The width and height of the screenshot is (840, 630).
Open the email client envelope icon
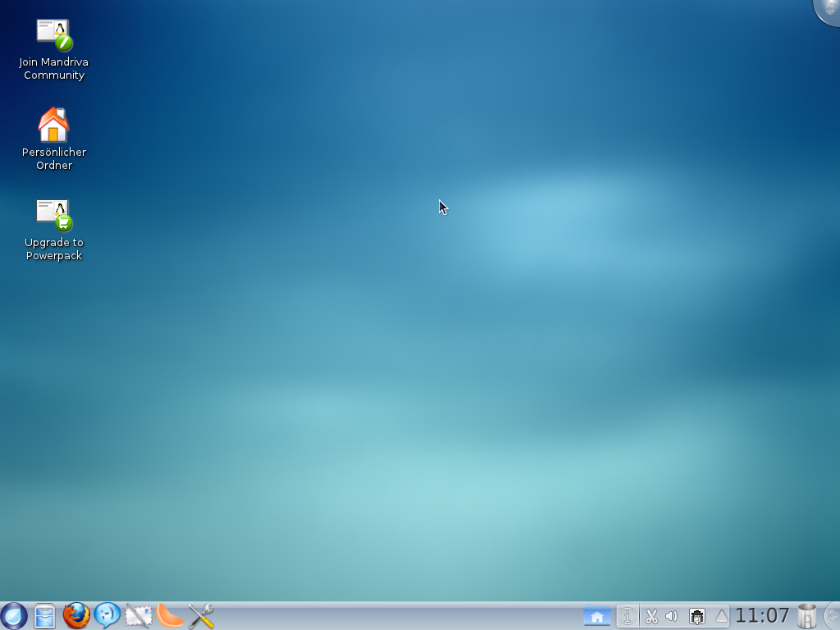137,616
